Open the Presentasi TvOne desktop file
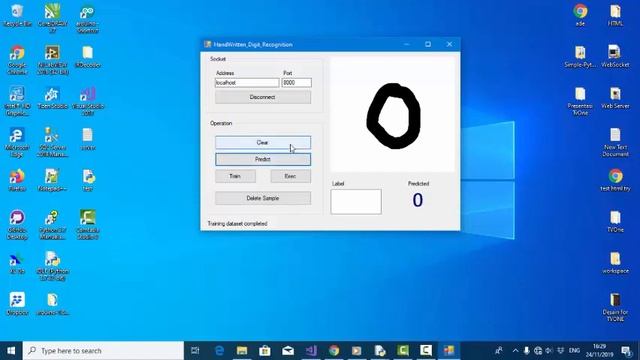The height and width of the screenshot is (360, 640). pyautogui.click(x=580, y=101)
